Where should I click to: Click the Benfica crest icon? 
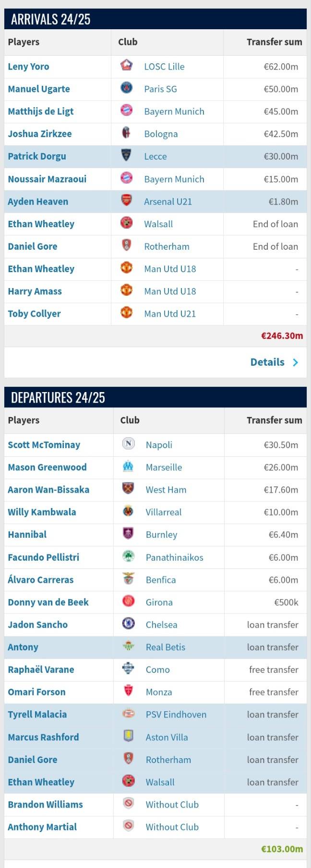(128, 578)
